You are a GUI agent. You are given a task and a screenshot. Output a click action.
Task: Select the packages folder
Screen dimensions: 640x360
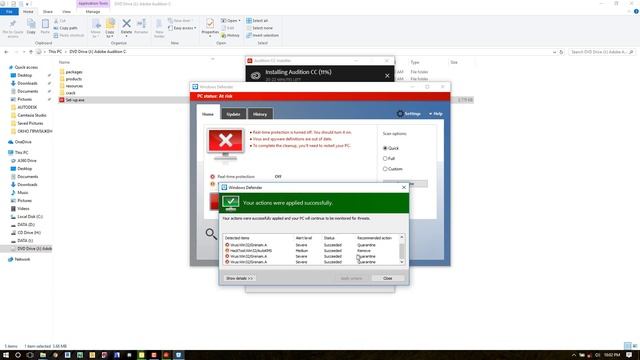click(74, 72)
